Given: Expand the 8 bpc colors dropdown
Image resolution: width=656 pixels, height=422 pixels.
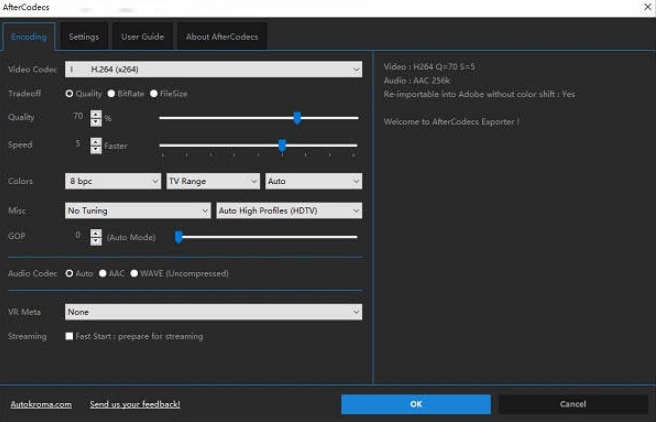Looking at the screenshot, I should click(x=113, y=181).
